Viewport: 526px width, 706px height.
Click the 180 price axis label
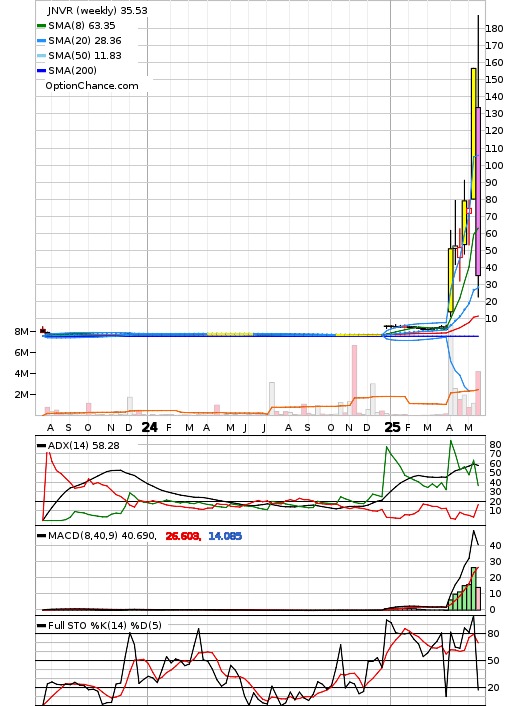[x=494, y=28]
